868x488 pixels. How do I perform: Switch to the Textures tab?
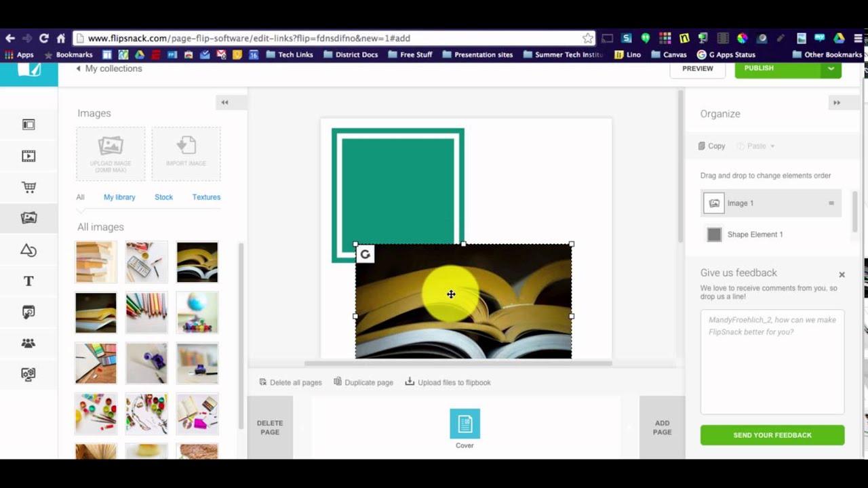(206, 197)
